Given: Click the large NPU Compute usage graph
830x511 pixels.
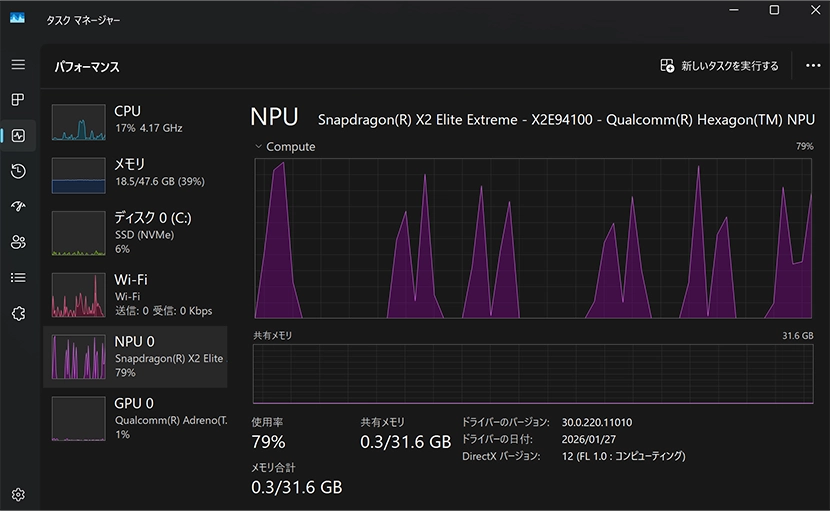Looking at the screenshot, I should point(533,238).
